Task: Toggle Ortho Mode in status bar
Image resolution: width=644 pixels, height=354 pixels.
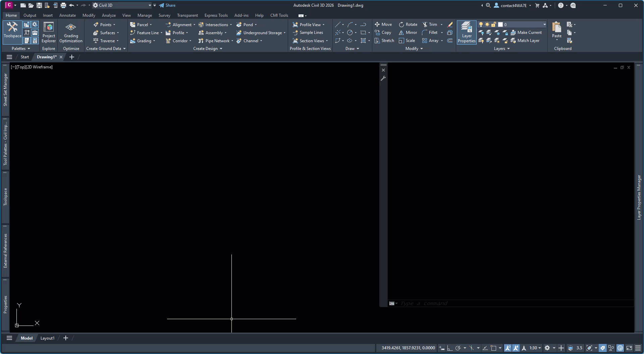Action: (450, 348)
